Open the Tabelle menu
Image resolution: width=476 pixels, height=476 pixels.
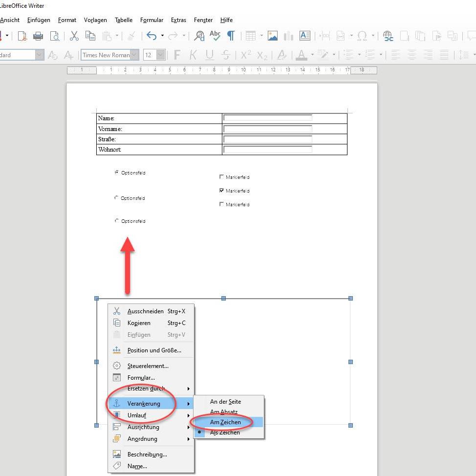[x=124, y=20]
